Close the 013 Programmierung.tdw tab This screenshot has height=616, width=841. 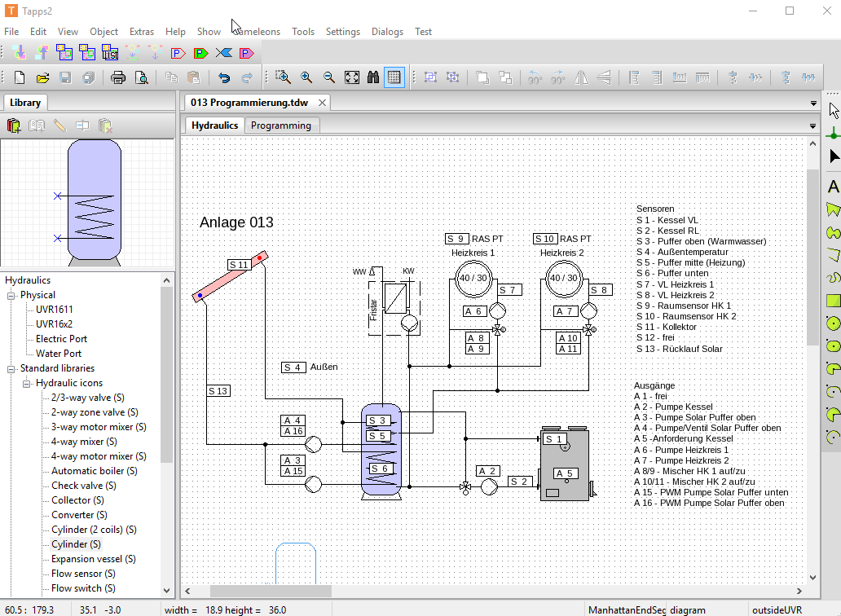(323, 103)
